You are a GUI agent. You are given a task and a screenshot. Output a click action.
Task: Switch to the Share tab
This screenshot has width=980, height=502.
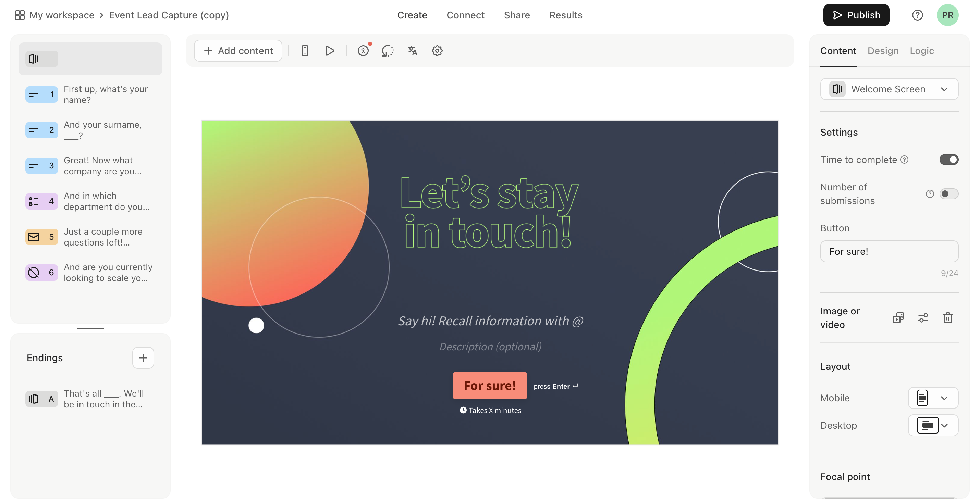517,15
